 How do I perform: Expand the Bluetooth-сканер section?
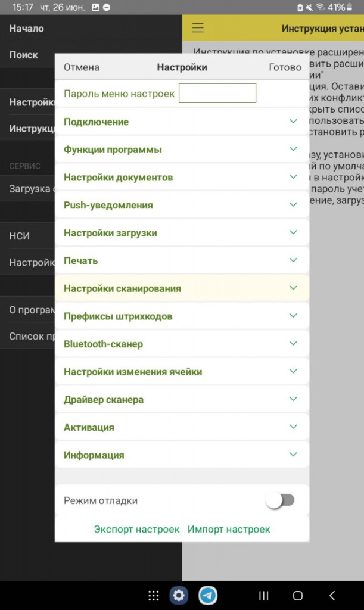(182, 344)
